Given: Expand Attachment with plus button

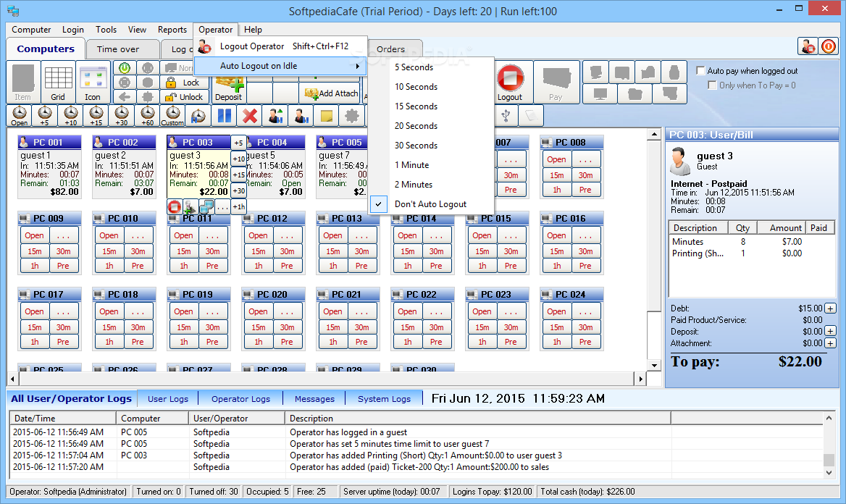Looking at the screenshot, I should pyautogui.click(x=830, y=343).
